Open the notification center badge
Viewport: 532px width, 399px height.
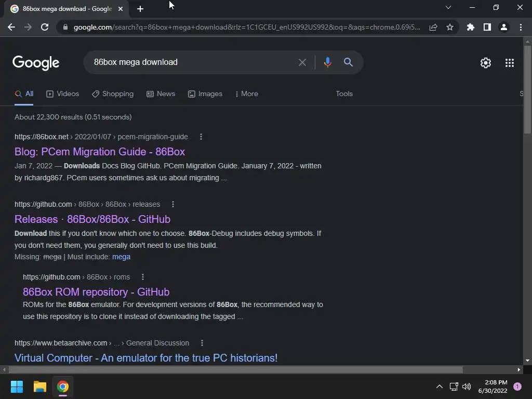pos(517,387)
